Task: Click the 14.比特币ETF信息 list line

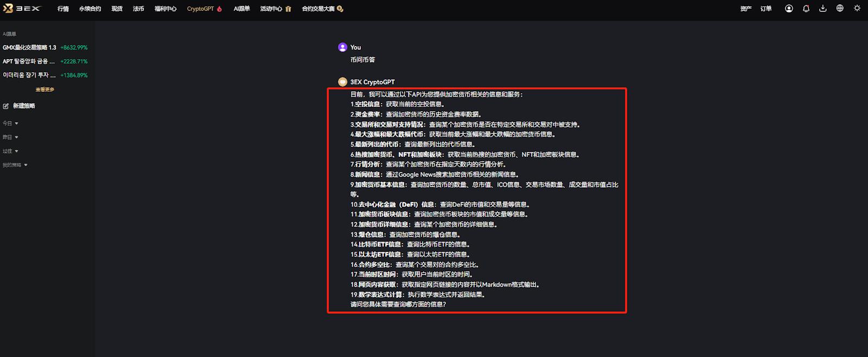Action: [411, 245]
